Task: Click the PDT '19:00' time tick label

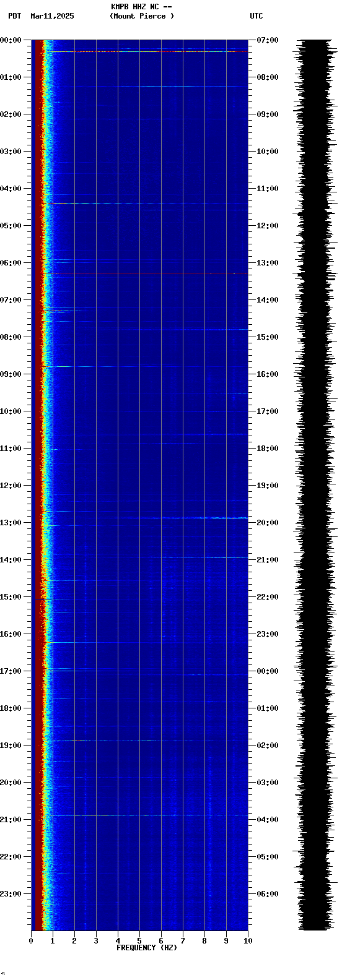Action: point(11,746)
